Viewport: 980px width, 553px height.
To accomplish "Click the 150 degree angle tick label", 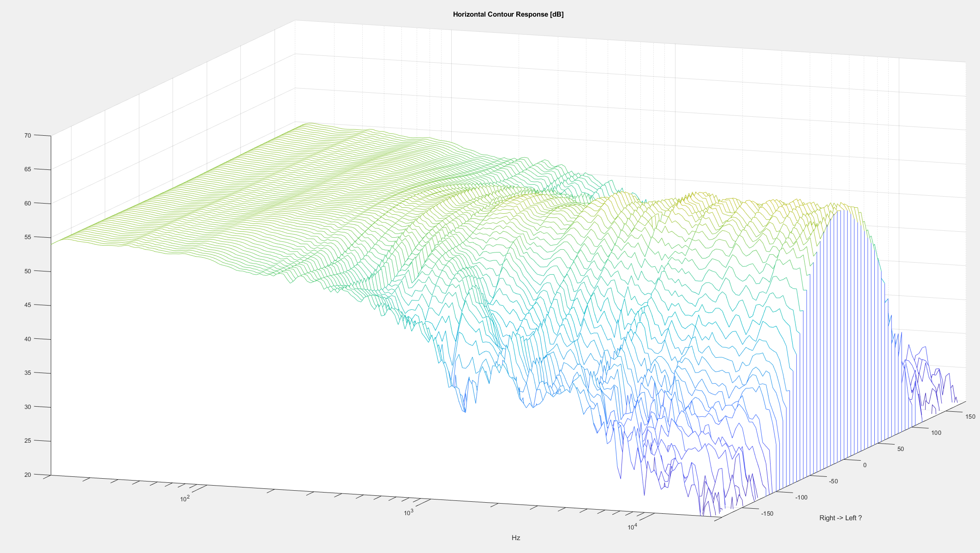I will tap(970, 416).
